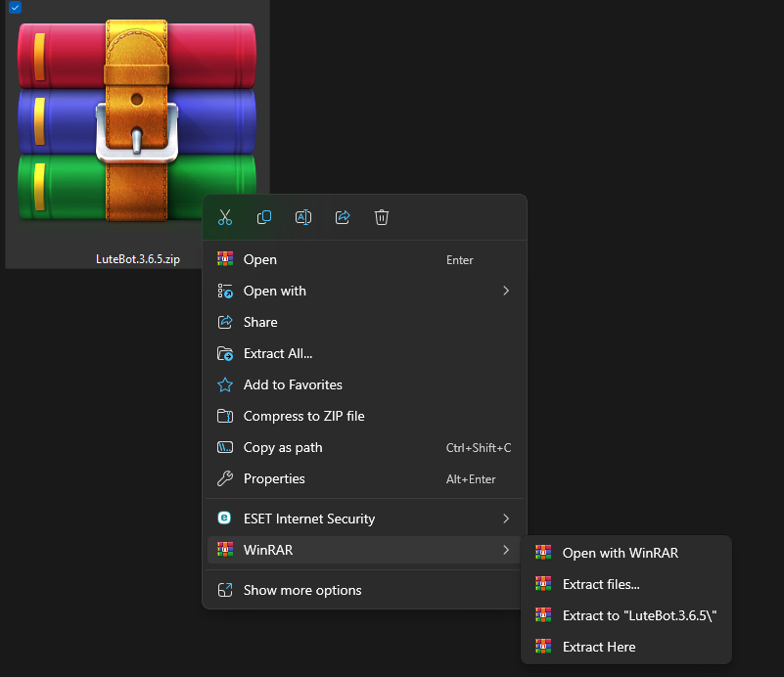Click the Share arrow icon in top row
The width and height of the screenshot is (784, 677).
[x=343, y=217]
